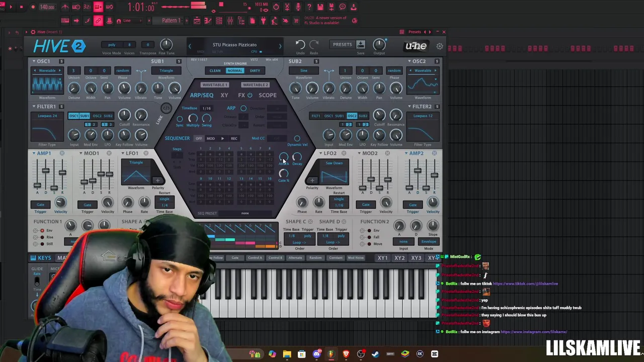The height and width of the screenshot is (362, 644).
Task: Open OSC1 Wavetable waveform selector
Action: tap(47, 70)
